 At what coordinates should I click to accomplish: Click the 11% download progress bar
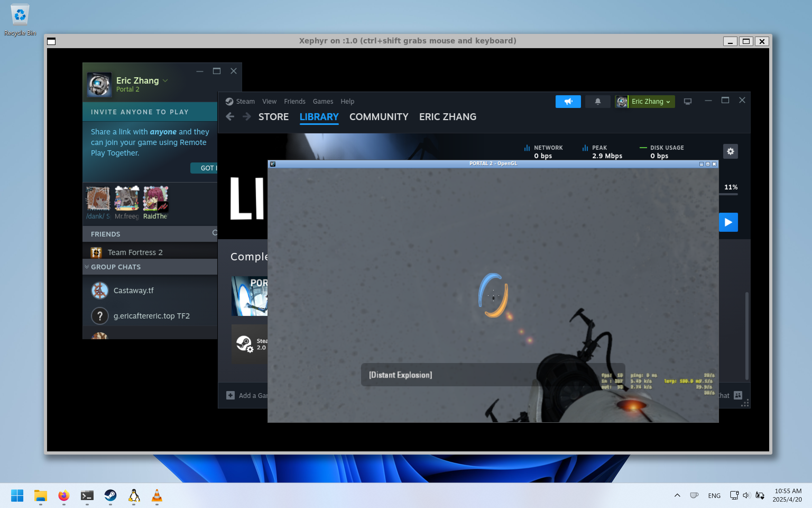click(728, 194)
